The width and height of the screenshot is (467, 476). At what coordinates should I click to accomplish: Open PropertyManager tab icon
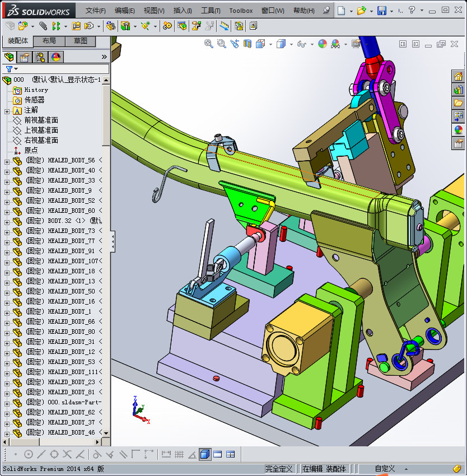coord(24,57)
